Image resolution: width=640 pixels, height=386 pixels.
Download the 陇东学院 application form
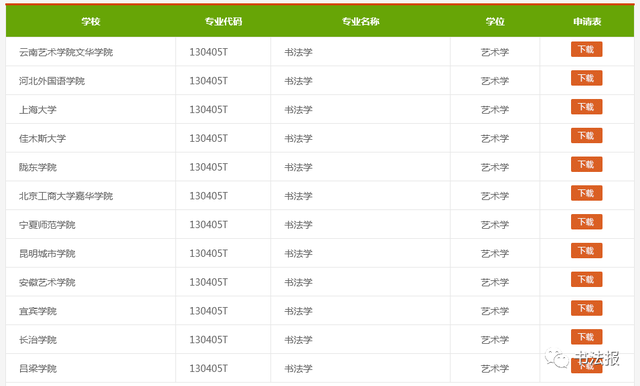coord(586,164)
